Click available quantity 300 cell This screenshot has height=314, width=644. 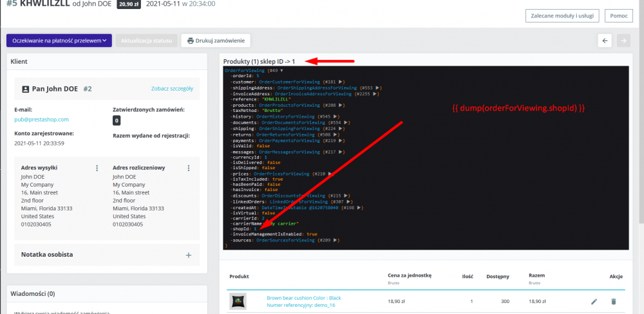pos(505,301)
